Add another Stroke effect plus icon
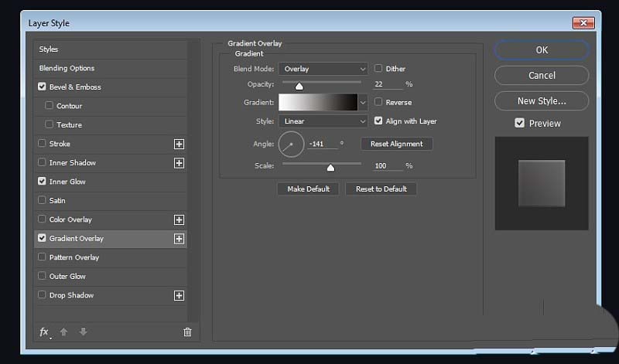Image resolution: width=619 pixels, height=364 pixels. pos(179,144)
